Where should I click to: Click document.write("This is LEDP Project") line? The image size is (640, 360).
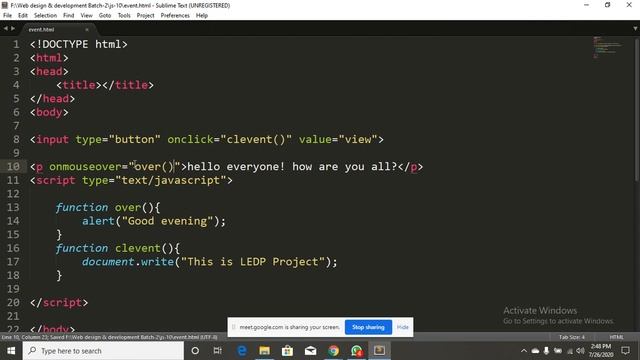point(210,262)
